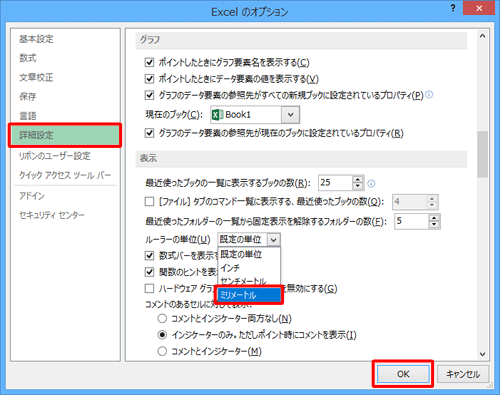Toggle すべての新規ブック property checkbox
This screenshot has width=500, height=395.
tap(149, 96)
